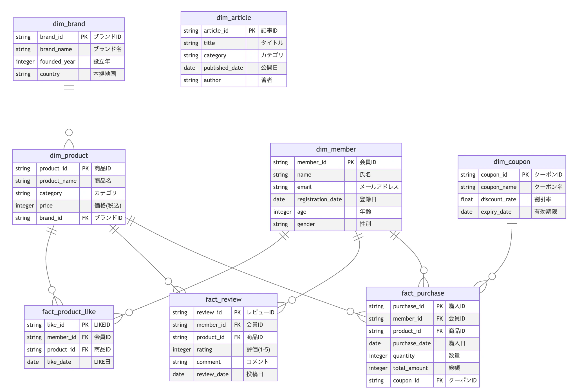Viewport: 573px width, 392px height.
Task: Select the circle marker below dim_brand relationship
Action: 69,132
